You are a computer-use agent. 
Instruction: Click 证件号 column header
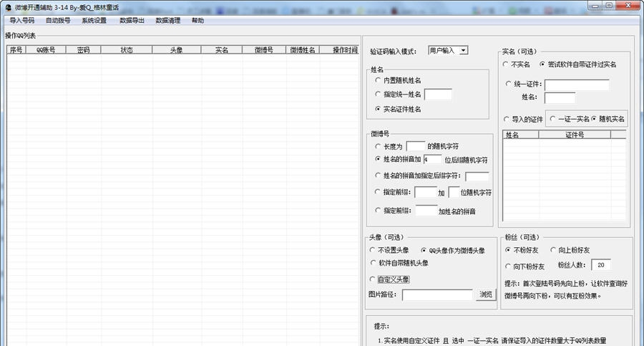pos(575,135)
